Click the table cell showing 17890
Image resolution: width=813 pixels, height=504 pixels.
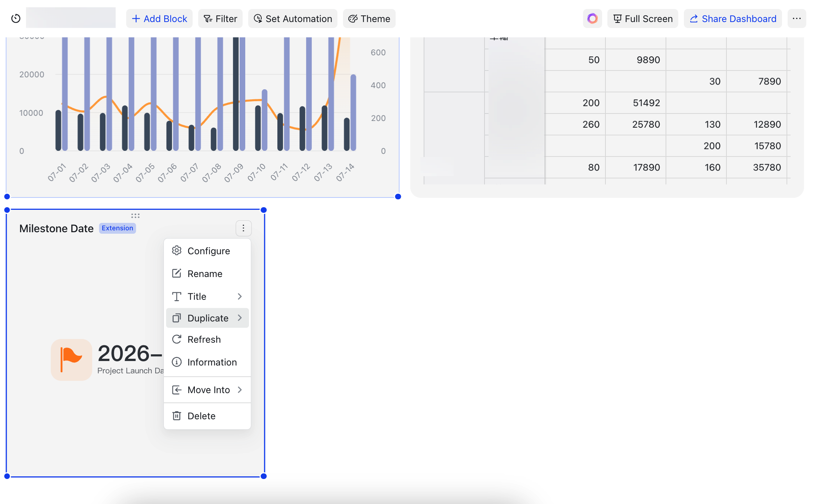pos(635,167)
